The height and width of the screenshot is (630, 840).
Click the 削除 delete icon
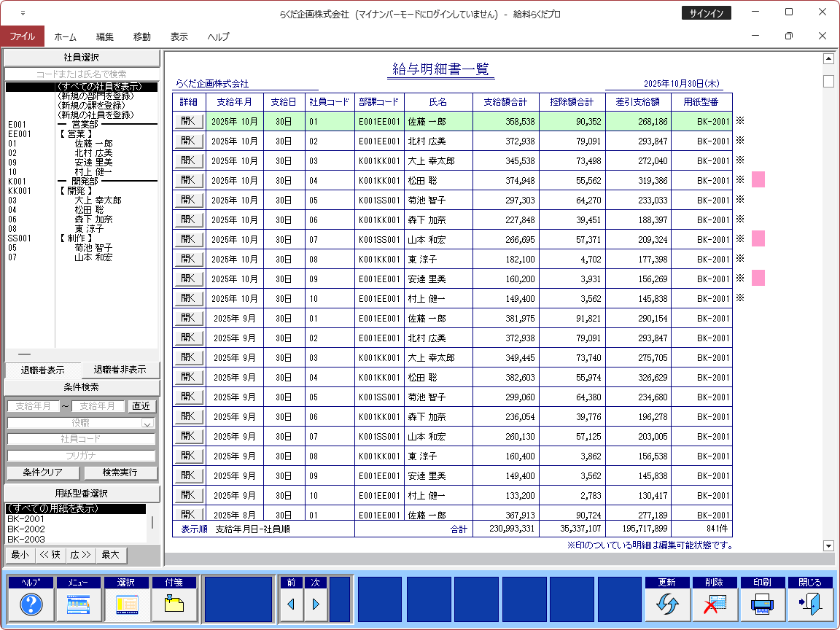pos(714,604)
